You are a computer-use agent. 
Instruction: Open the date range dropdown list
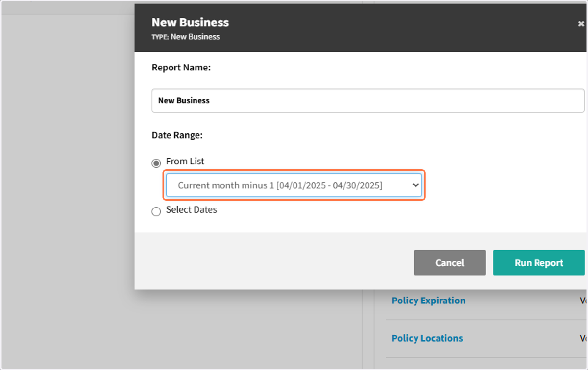click(x=294, y=185)
